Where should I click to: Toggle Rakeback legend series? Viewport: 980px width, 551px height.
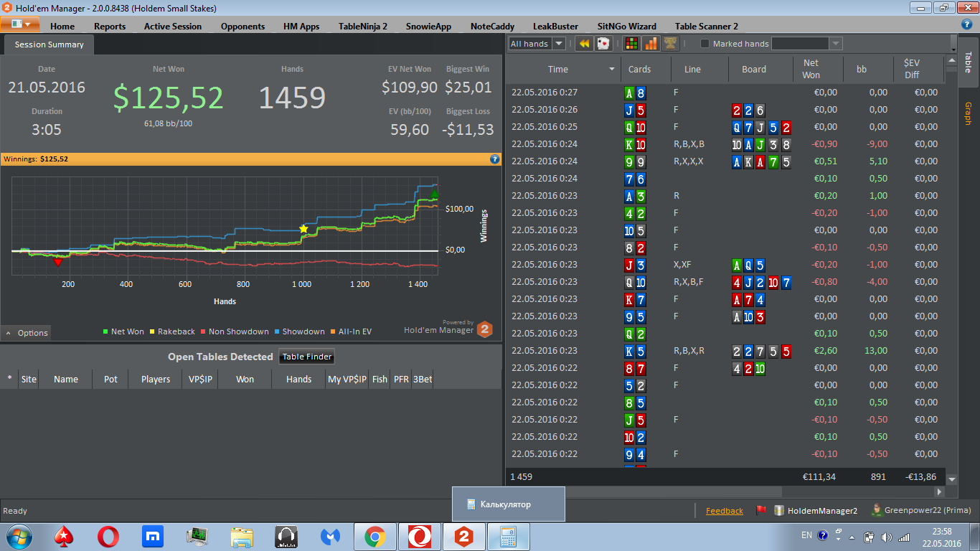click(x=172, y=331)
